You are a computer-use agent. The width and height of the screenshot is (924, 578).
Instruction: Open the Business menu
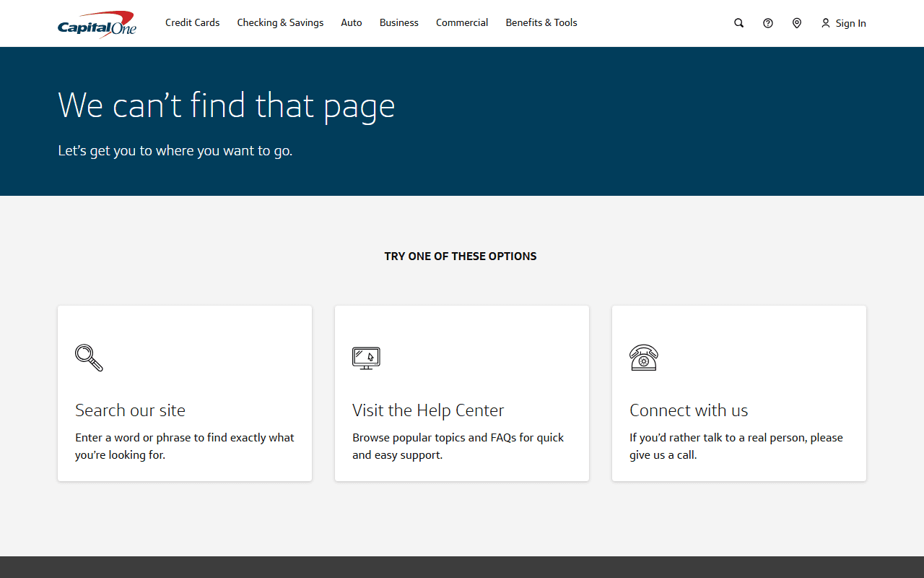click(399, 22)
